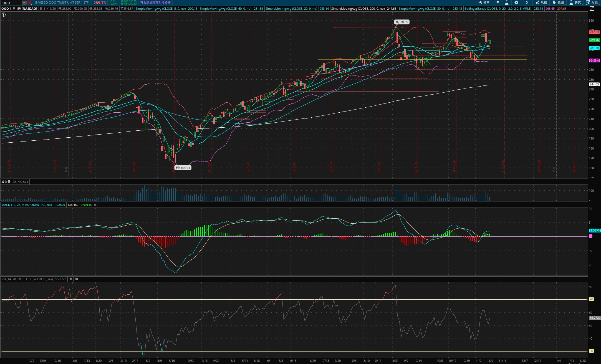This screenshot has height=364, width=601.
Task: Click the red symbol link color indicator
Action: point(30,2)
